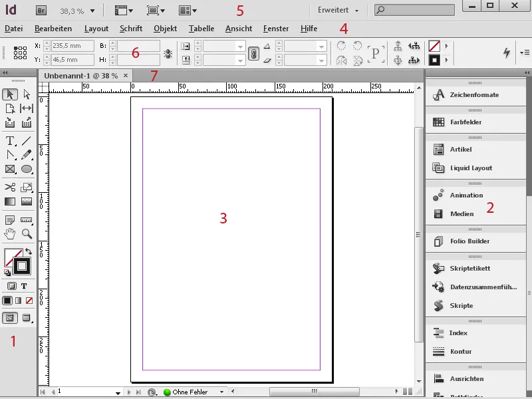532x399 pixels.
Task: Select the Zoom tool
Action: click(25, 234)
